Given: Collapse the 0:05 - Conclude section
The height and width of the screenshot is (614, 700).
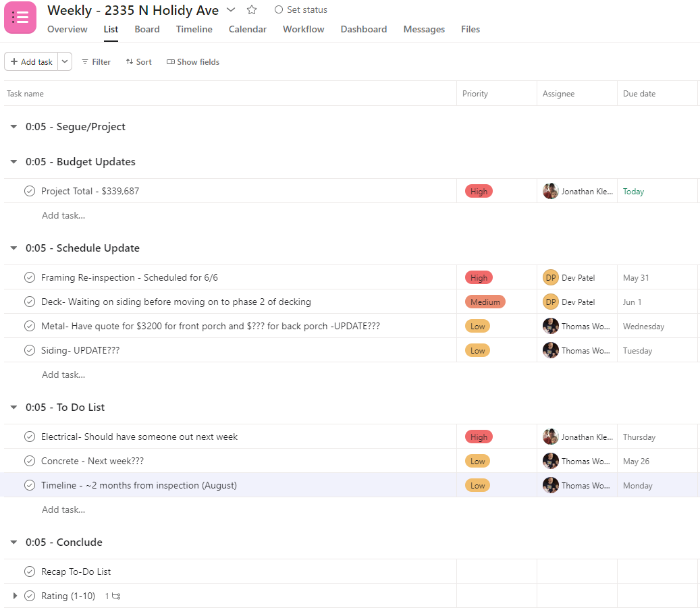Looking at the screenshot, I should click(14, 542).
